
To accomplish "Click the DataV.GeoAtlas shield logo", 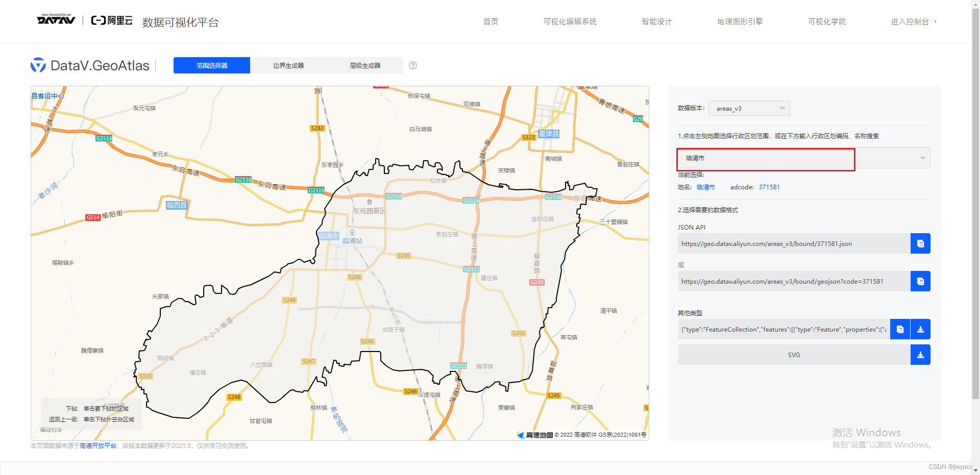I will tap(38, 65).
